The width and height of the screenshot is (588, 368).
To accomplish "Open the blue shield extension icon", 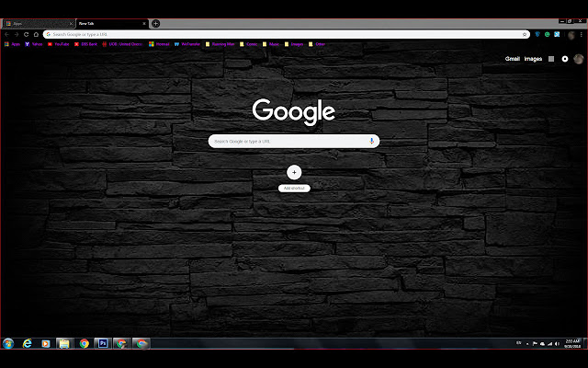I will coord(537,34).
